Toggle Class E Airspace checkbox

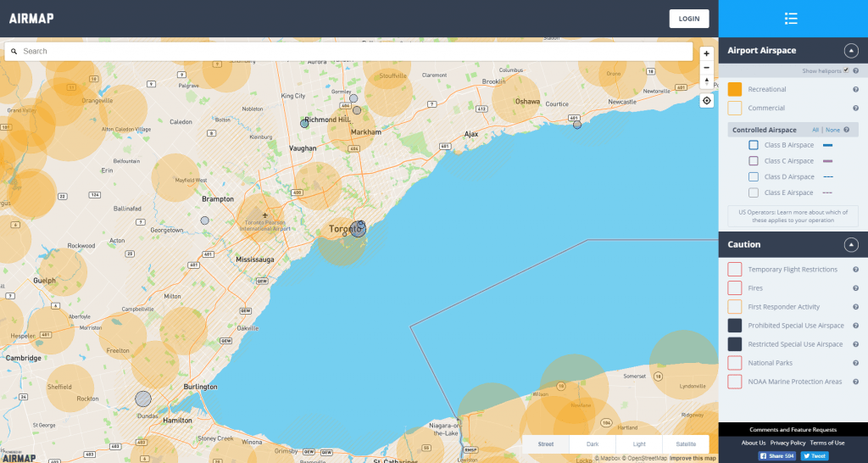pyautogui.click(x=754, y=192)
